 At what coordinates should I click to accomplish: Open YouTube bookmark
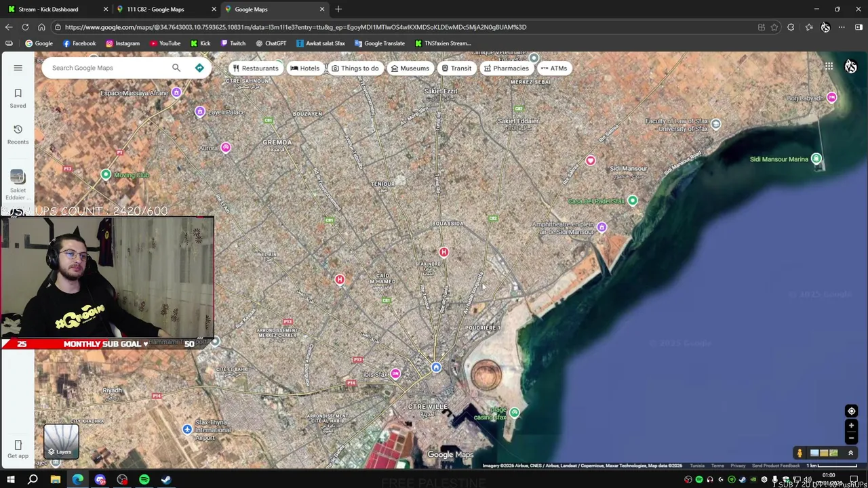(165, 43)
